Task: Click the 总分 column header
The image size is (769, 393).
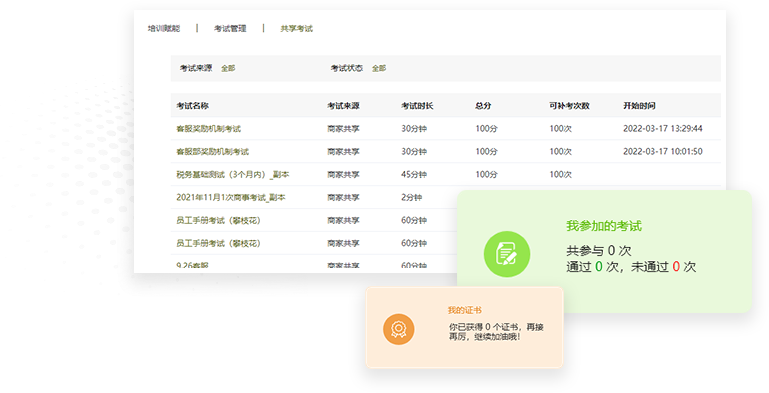Action: pos(483,105)
